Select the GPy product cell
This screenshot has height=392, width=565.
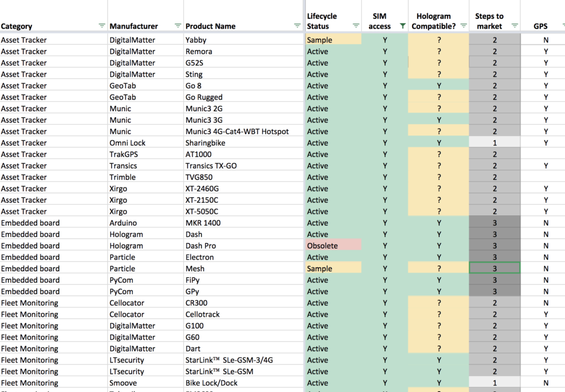click(x=243, y=291)
